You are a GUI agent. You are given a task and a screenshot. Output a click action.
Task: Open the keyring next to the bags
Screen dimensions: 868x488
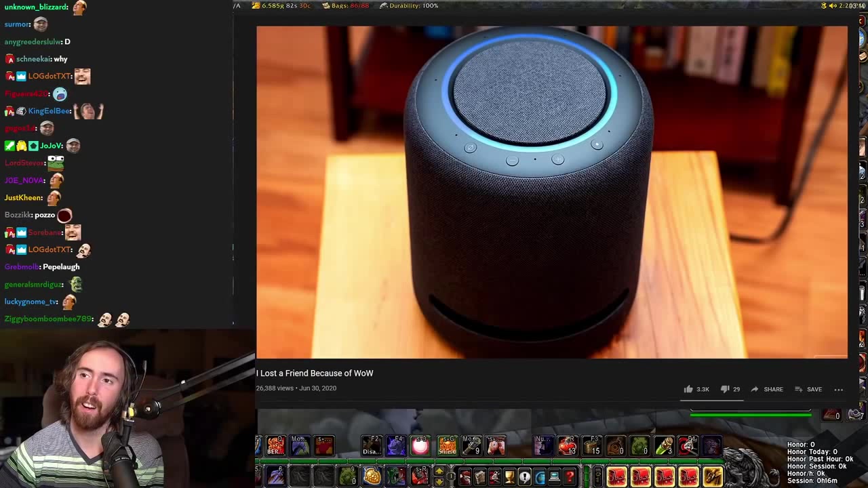tap(597, 477)
